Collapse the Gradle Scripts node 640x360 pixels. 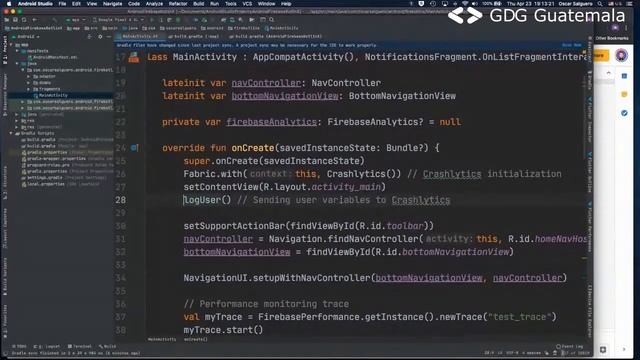11,133
